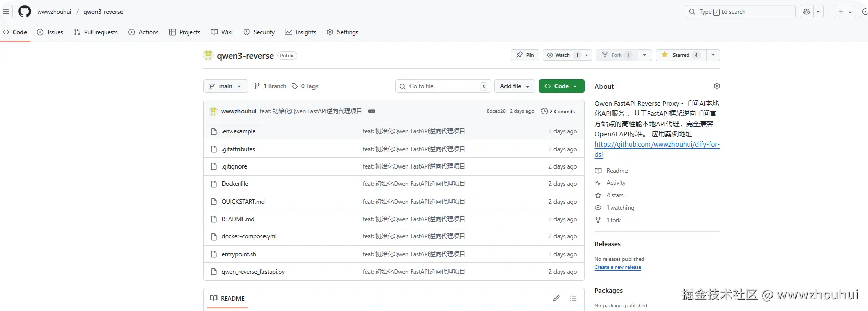Open the hamburger navigation menu

[6, 11]
